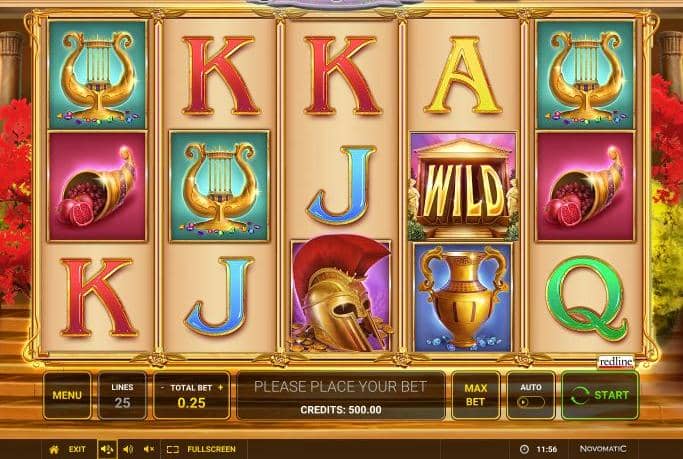Image resolution: width=683 pixels, height=459 pixels.
Task: Mute all sound with crossed speaker icon
Action: 149,449
